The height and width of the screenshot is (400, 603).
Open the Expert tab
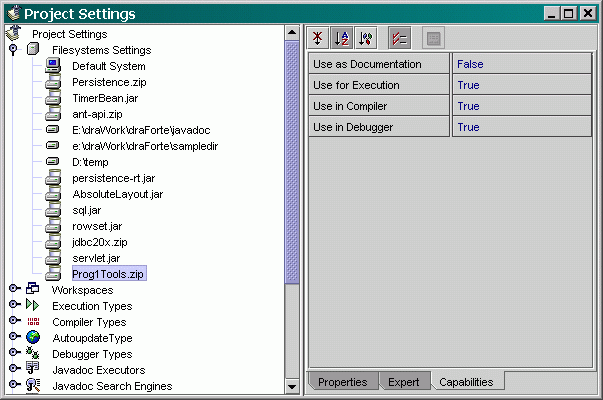point(404,382)
